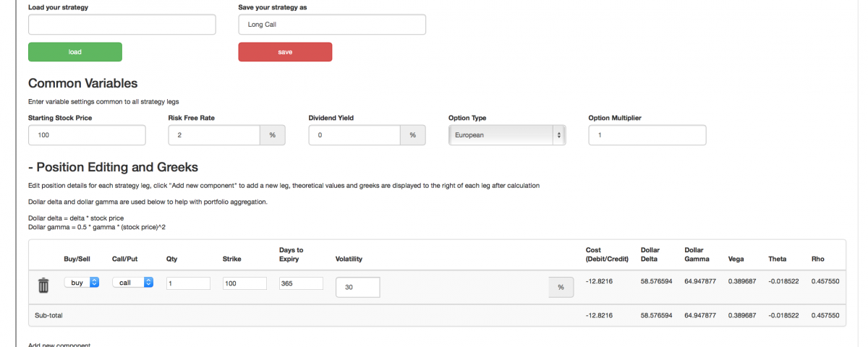Focus the Save your strategy as field
The width and height of the screenshot is (868, 347).
click(x=331, y=25)
